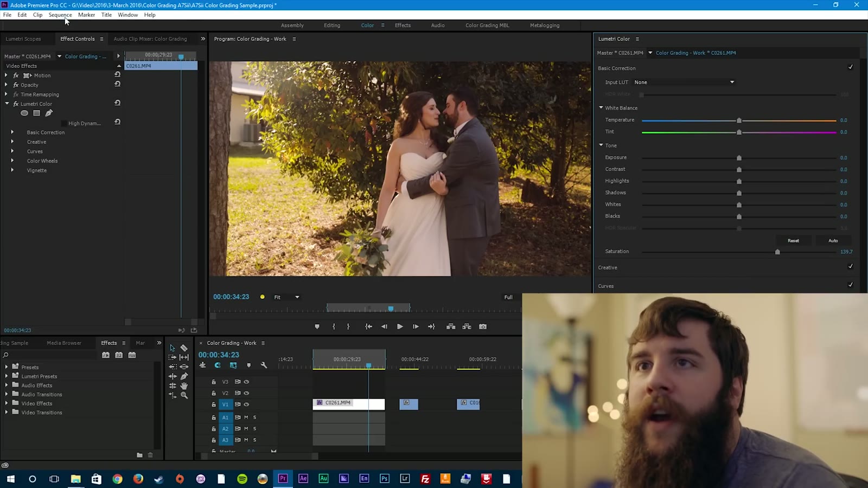This screenshot has height=488, width=868.
Task: Create an ellipse mask for Lumetri Color
Action: [24, 113]
